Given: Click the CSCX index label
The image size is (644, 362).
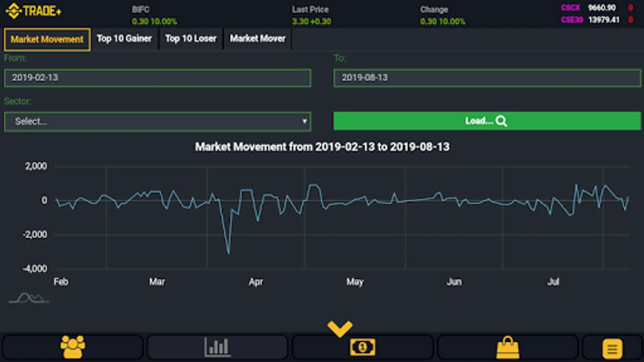Looking at the screenshot, I should click(570, 8).
